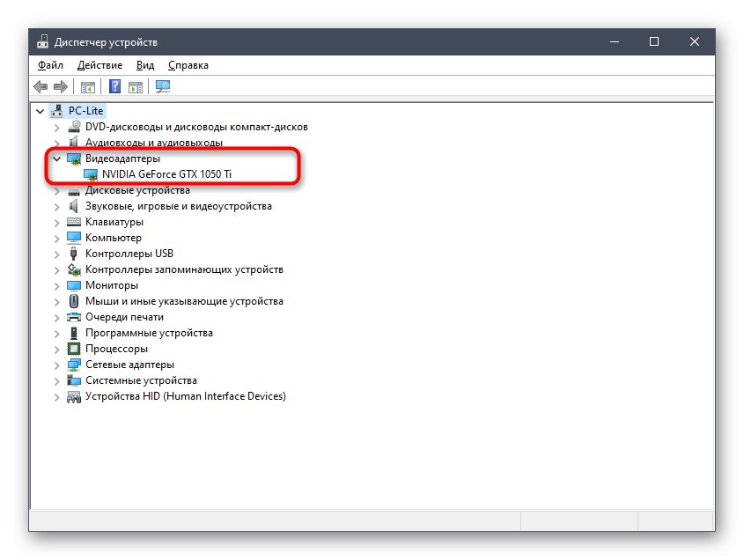Open the Действие menu
This screenshot has height=560, width=744.
tap(99, 64)
